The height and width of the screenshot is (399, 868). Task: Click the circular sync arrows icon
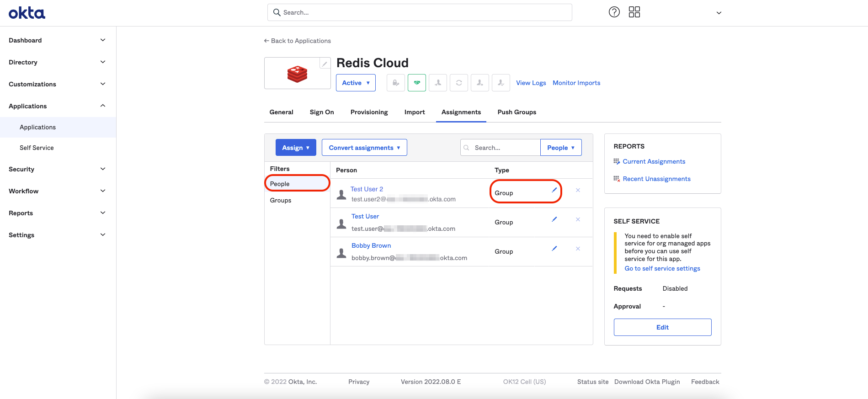[458, 83]
